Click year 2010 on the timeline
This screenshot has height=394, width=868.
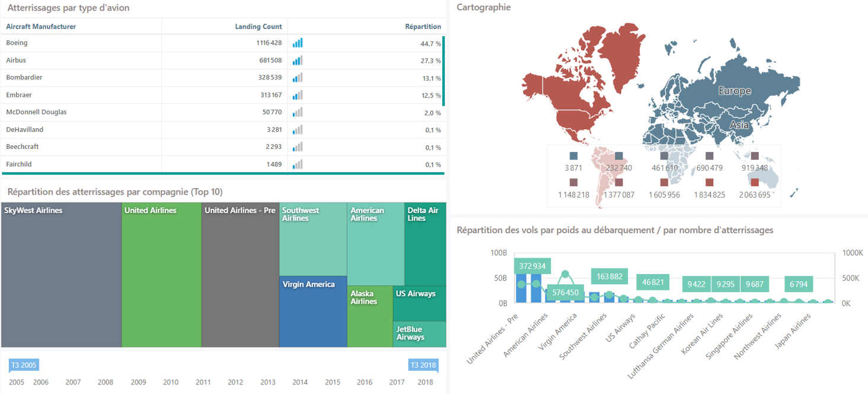pos(171,382)
